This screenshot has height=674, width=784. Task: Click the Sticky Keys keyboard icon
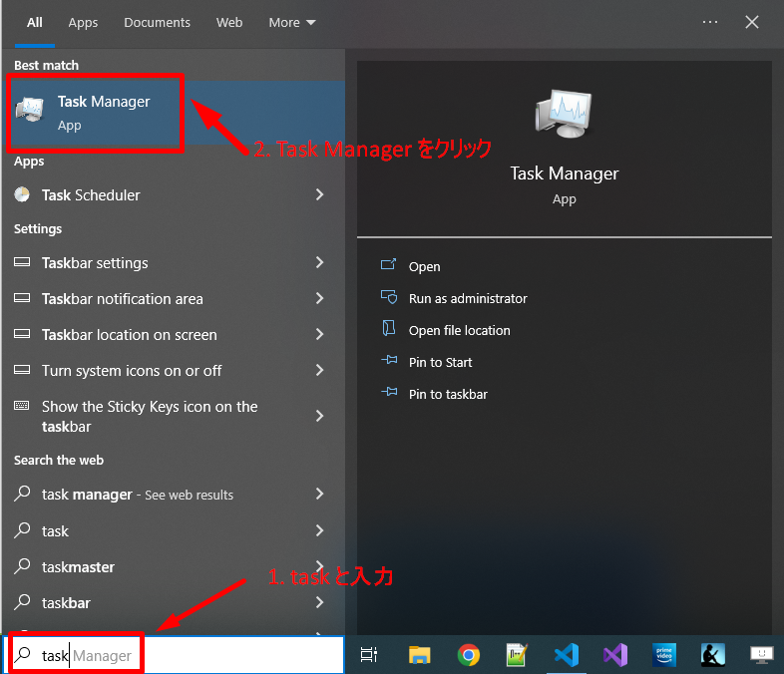coord(22,405)
